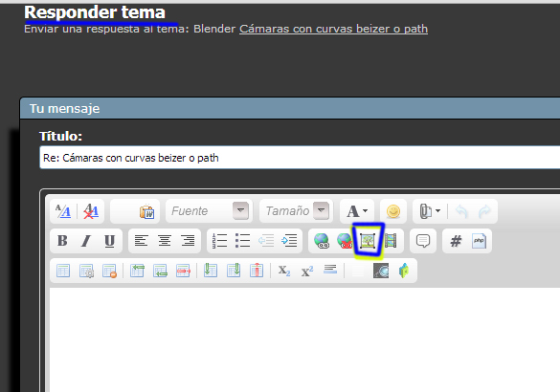Insert bulleted unordered list
The image size is (560, 392).
242,241
